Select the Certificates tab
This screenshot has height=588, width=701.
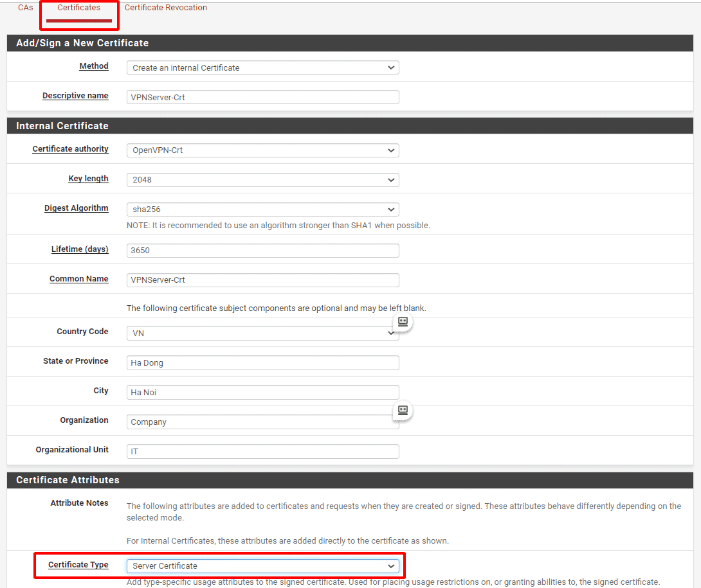tap(79, 8)
